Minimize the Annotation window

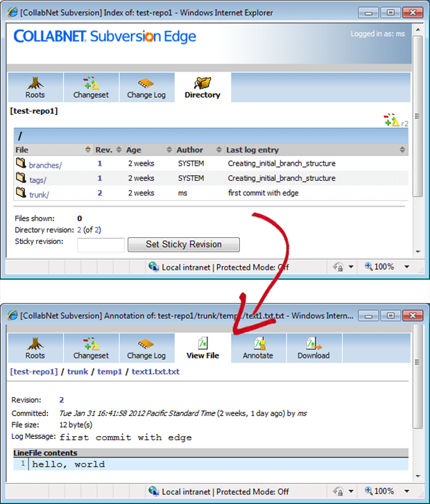pyautogui.click(x=368, y=315)
